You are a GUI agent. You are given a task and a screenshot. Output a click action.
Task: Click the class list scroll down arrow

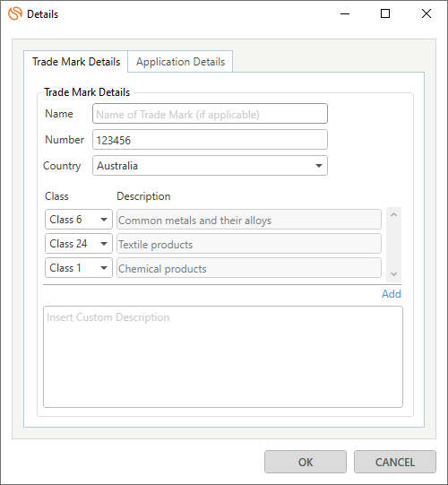click(x=393, y=274)
